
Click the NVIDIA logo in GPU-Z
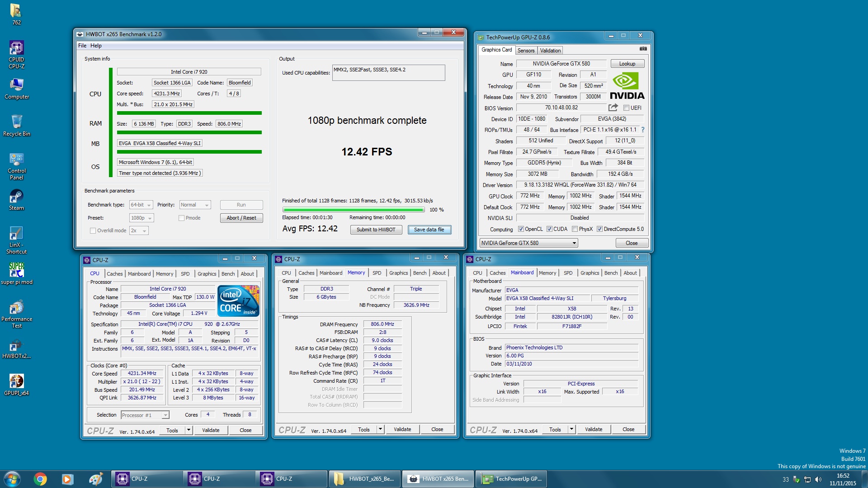tap(627, 86)
